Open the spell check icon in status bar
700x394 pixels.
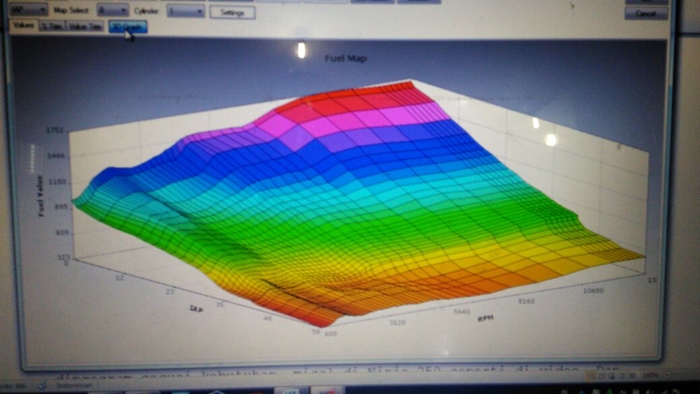click(x=42, y=385)
